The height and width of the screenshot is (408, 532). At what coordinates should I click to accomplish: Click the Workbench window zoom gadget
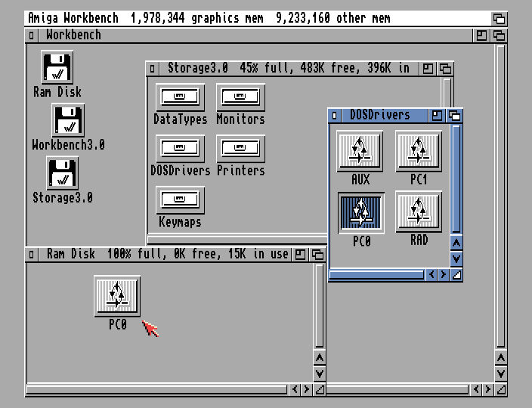point(481,36)
